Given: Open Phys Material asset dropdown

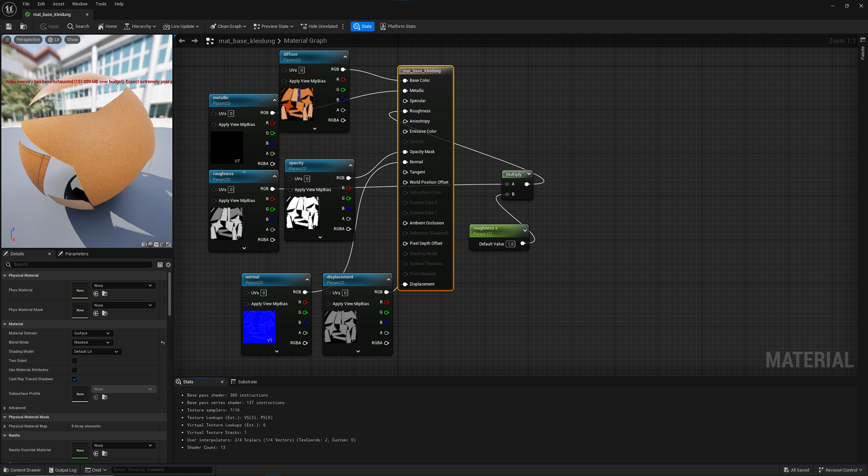Looking at the screenshot, I should [124, 286].
